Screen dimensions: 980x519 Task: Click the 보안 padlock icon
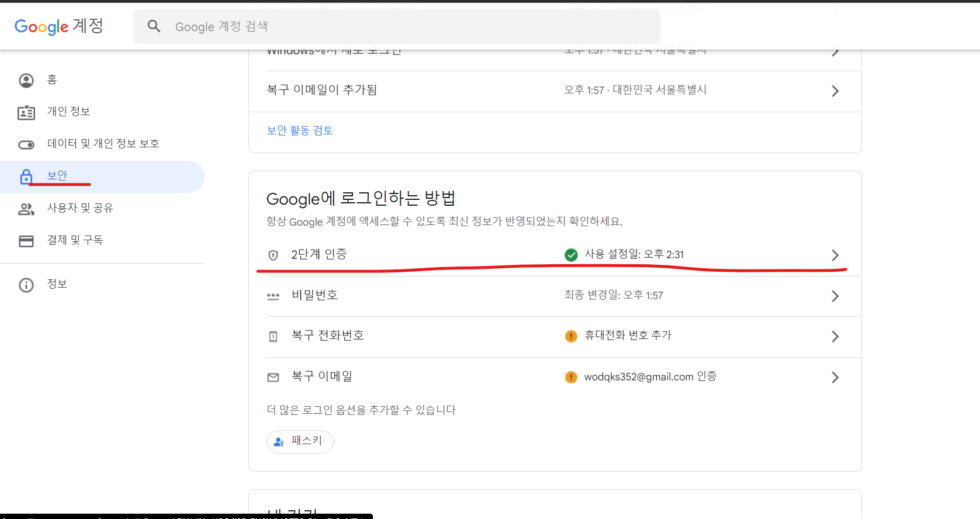click(26, 177)
